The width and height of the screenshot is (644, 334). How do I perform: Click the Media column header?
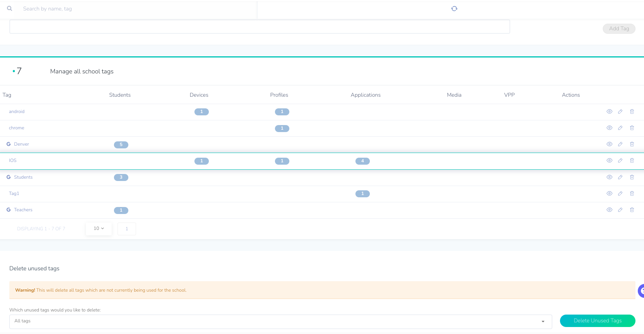(x=454, y=95)
